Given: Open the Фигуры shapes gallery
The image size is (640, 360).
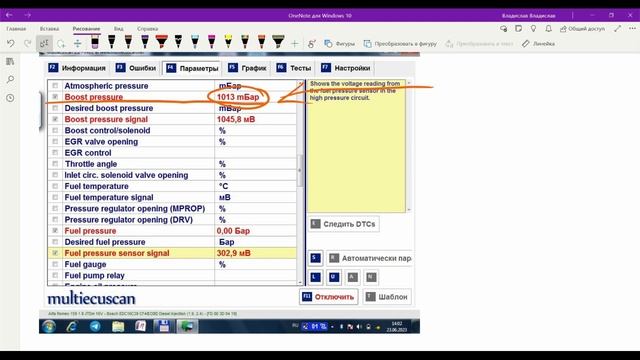Looking at the screenshot, I should pos(339,44).
